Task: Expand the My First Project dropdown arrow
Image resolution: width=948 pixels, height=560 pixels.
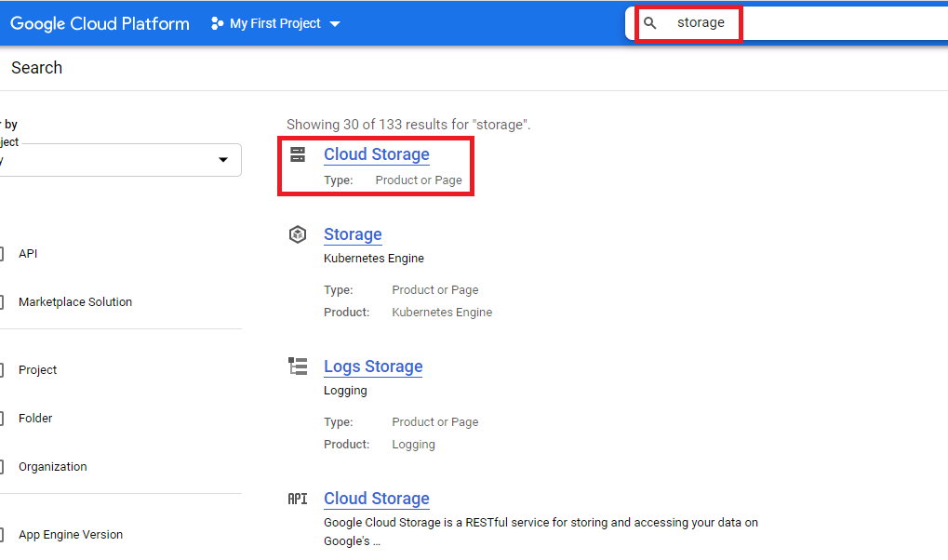Action: (335, 24)
